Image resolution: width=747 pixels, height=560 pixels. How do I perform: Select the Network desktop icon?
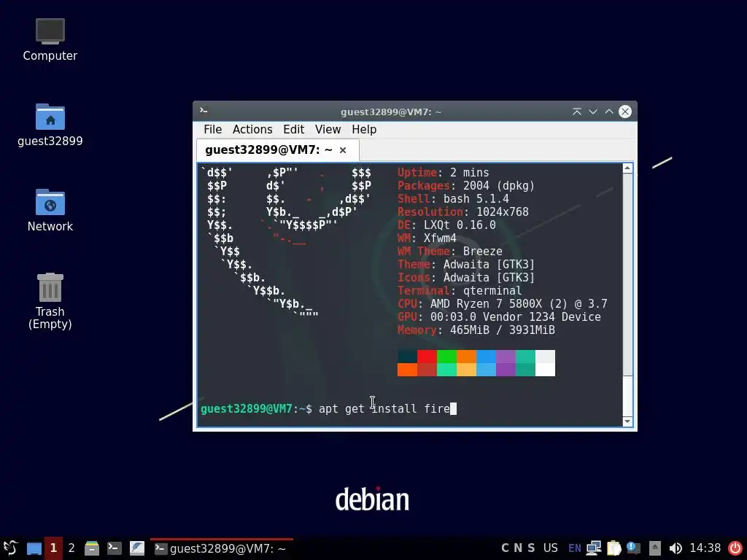point(50,211)
